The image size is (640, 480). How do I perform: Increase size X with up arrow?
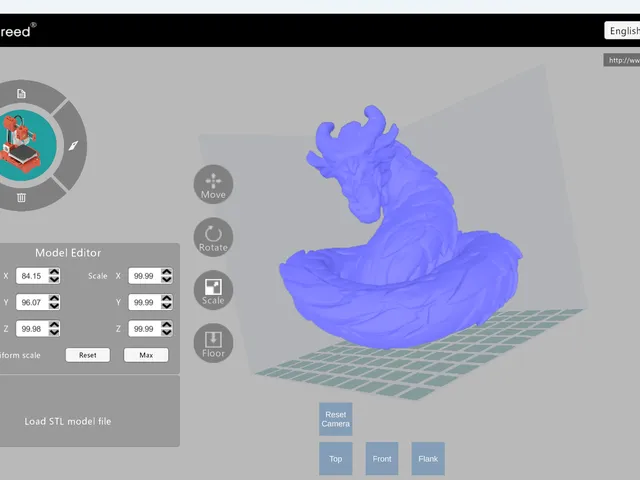pyautogui.click(x=54, y=272)
